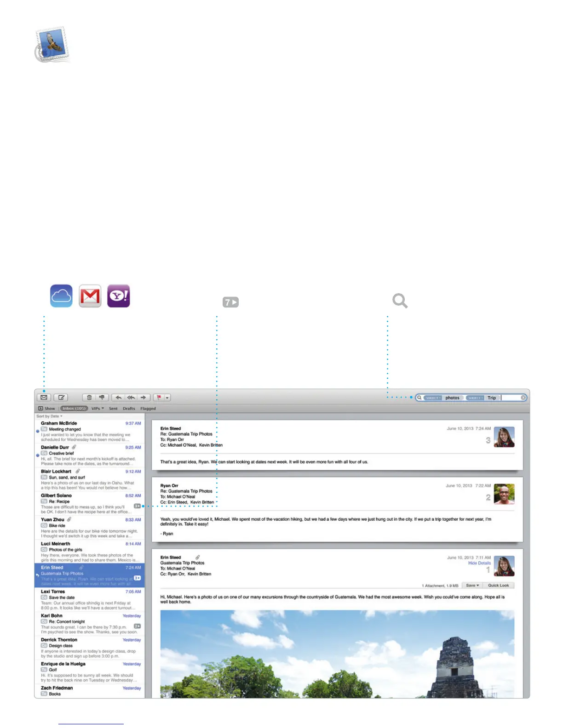Click paperclip icon beside Danielle Durr

74,447
